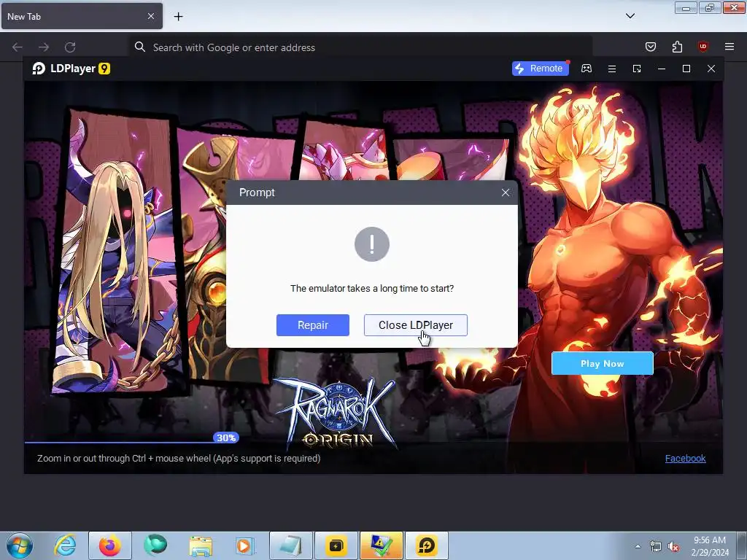747x560 pixels.
Task: Open the Firefox application menu
Action: point(729,47)
